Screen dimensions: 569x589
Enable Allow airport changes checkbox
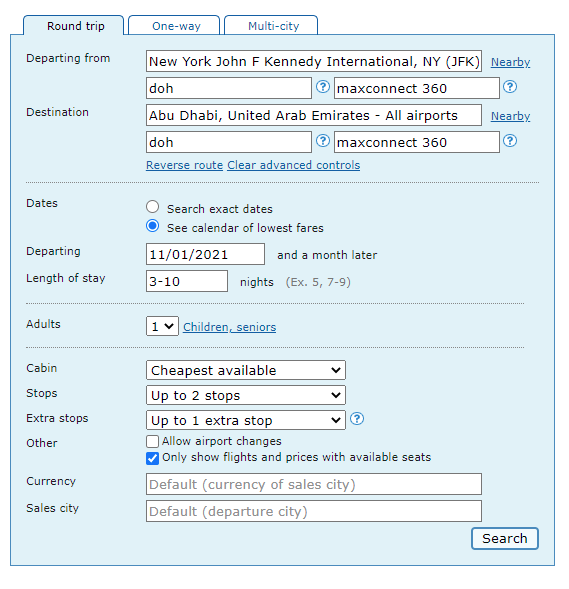point(152,441)
